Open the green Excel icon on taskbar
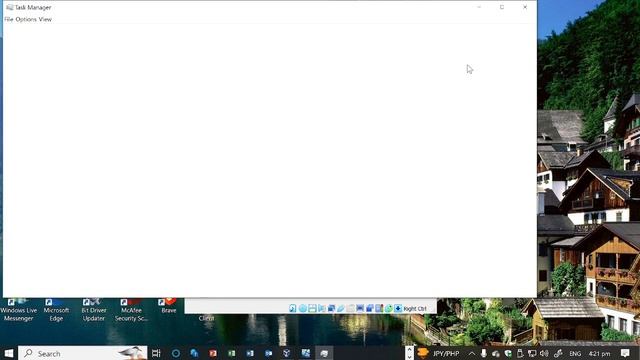Image resolution: width=640 pixels, height=360 pixels. (231, 353)
